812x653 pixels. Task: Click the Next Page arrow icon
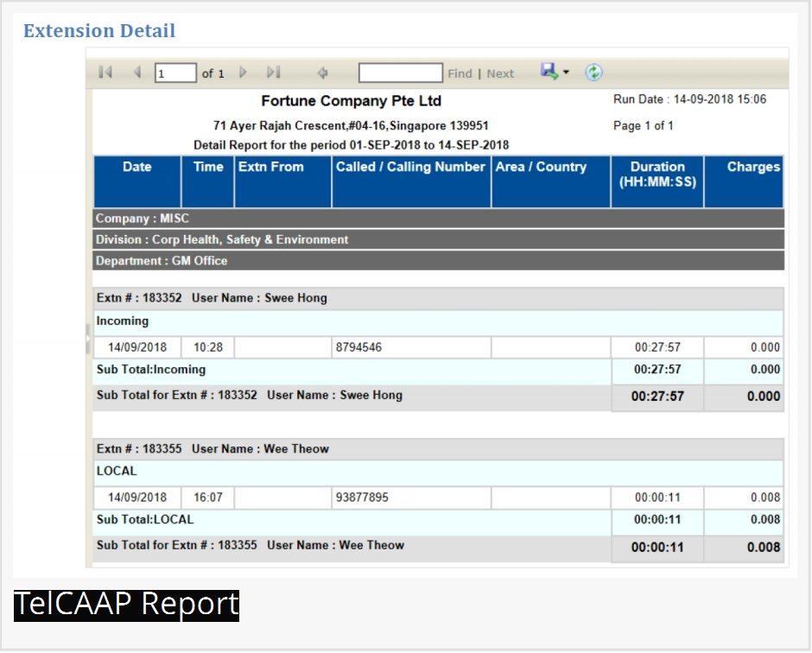pyautogui.click(x=244, y=73)
